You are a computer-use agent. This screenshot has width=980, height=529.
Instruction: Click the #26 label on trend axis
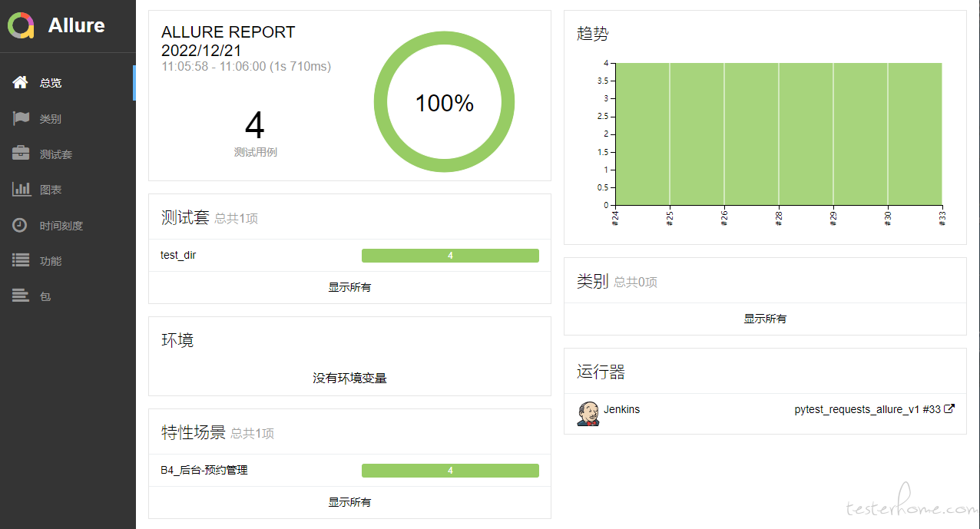click(x=724, y=219)
